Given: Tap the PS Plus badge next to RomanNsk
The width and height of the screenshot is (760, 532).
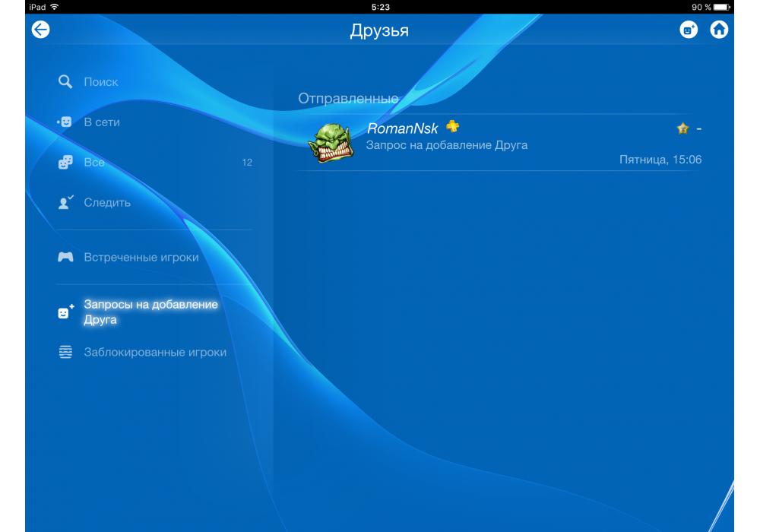Looking at the screenshot, I should coord(452,127).
